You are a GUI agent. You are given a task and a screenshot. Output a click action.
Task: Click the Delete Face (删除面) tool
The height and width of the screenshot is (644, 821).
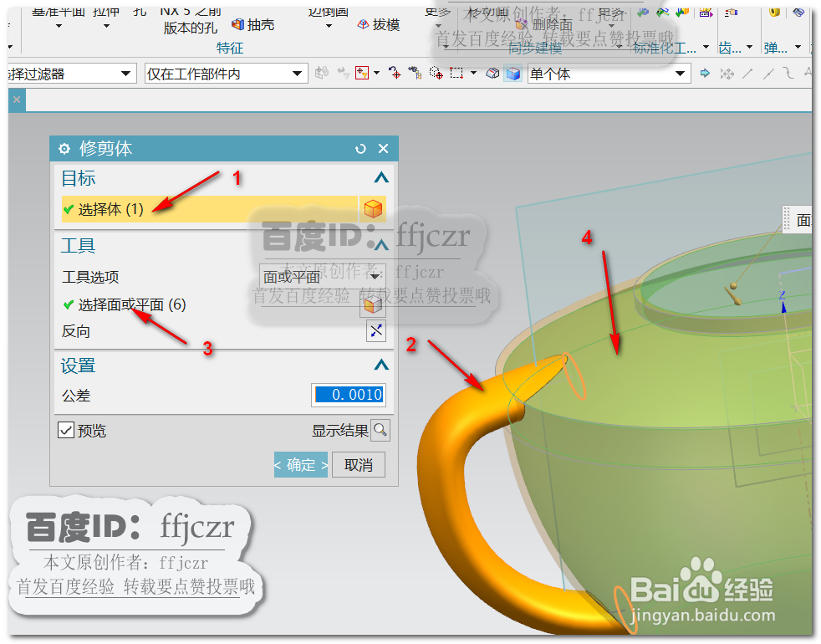544,24
